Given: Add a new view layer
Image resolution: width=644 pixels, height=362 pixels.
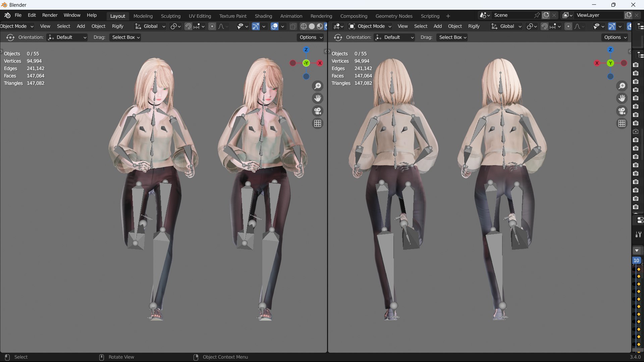Looking at the screenshot, I should click(628, 15).
